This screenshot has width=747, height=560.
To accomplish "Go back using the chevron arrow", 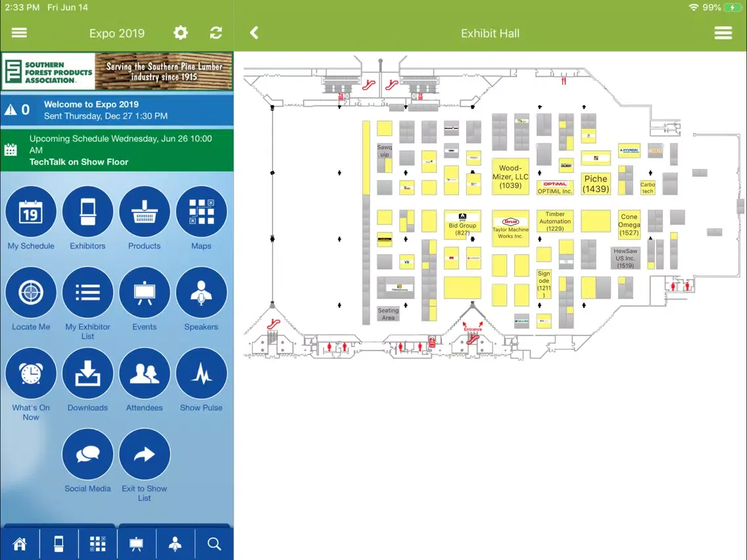I will coord(254,33).
